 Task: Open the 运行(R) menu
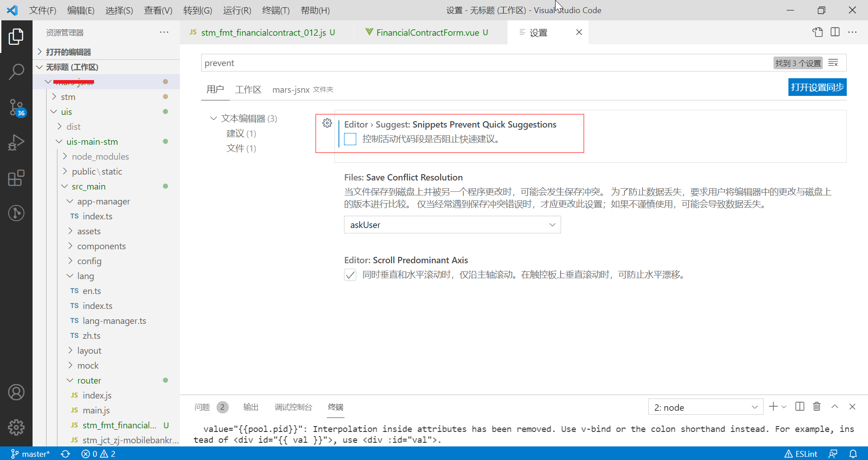pos(236,10)
